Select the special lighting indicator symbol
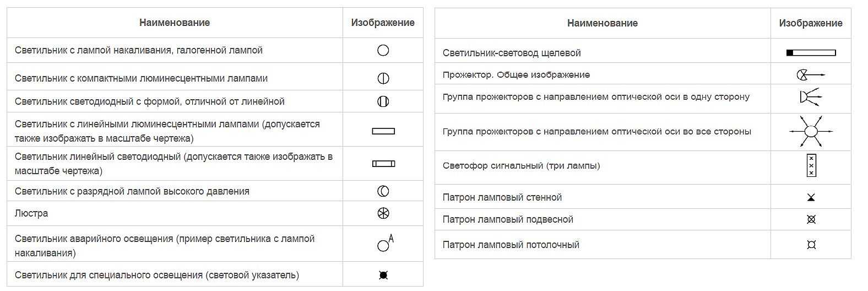Image resolution: width=868 pixels, height=291 pixels. [383, 275]
